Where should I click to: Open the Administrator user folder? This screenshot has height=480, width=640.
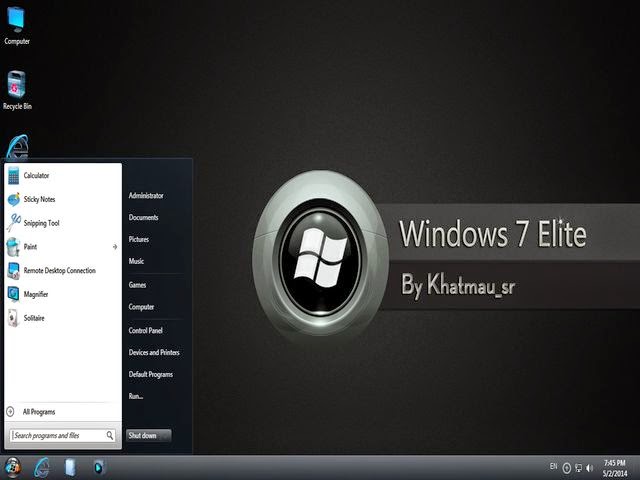(146, 196)
